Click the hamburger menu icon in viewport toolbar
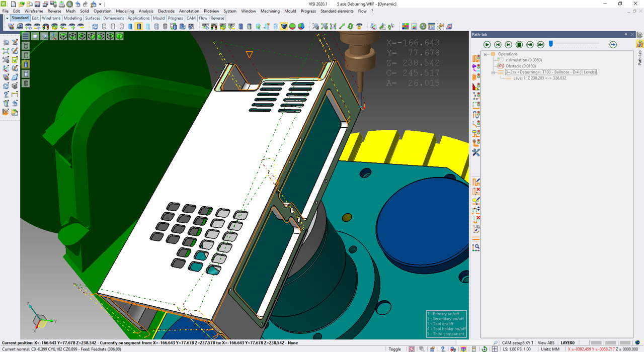This screenshot has width=644, height=352. 25,36
